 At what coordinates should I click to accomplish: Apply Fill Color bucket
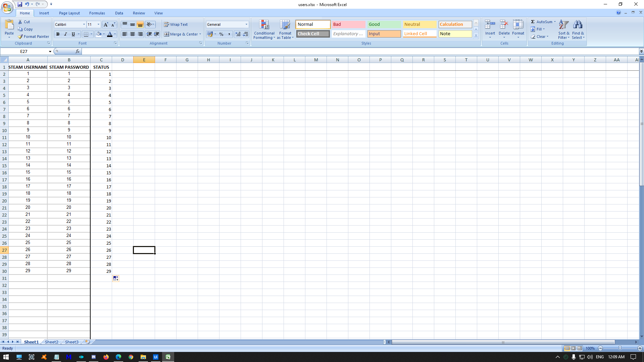click(99, 34)
